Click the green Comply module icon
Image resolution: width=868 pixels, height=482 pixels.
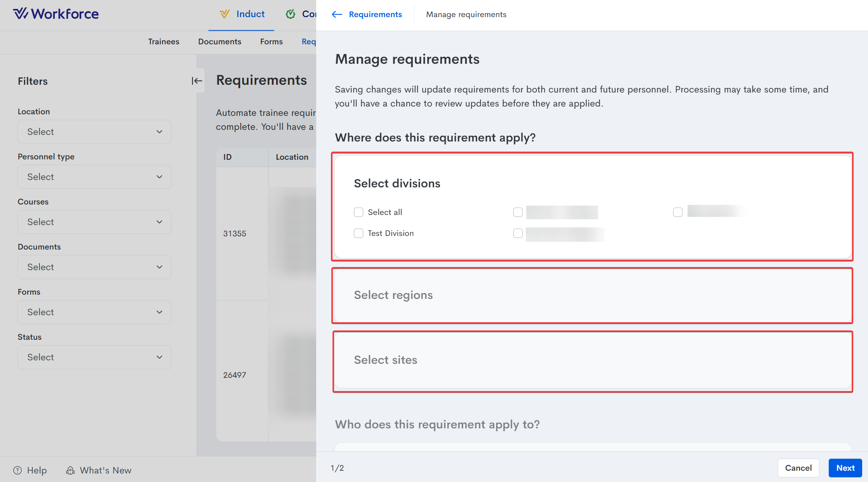click(290, 14)
